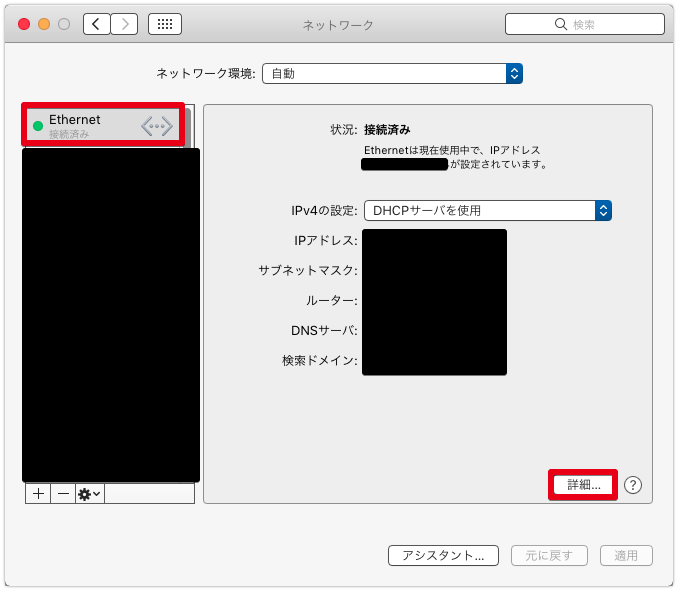The height and width of the screenshot is (591, 678).
Task: Open the ネットワーク環境 dropdown set to 自動
Action: click(392, 73)
